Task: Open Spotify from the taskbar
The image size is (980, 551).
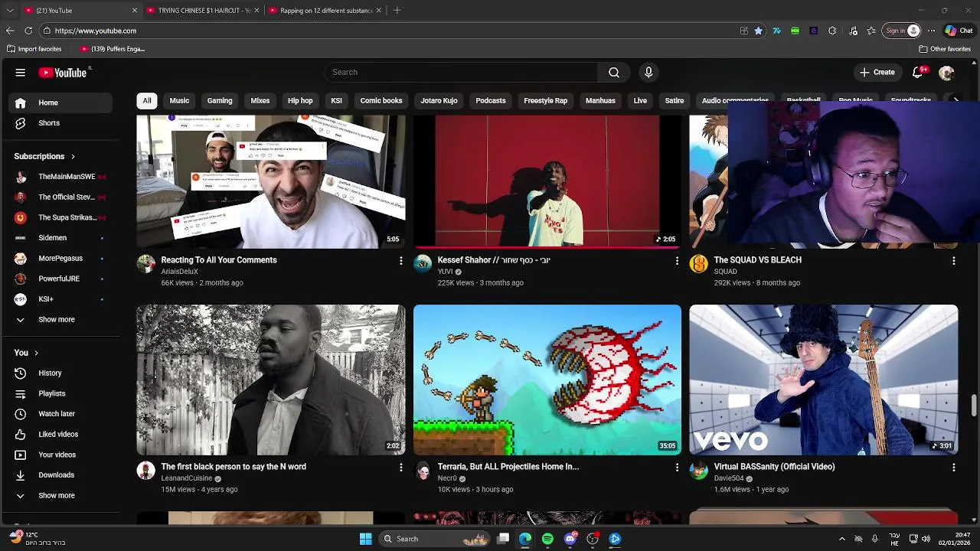Action: pyautogui.click(x=547, y=539)
